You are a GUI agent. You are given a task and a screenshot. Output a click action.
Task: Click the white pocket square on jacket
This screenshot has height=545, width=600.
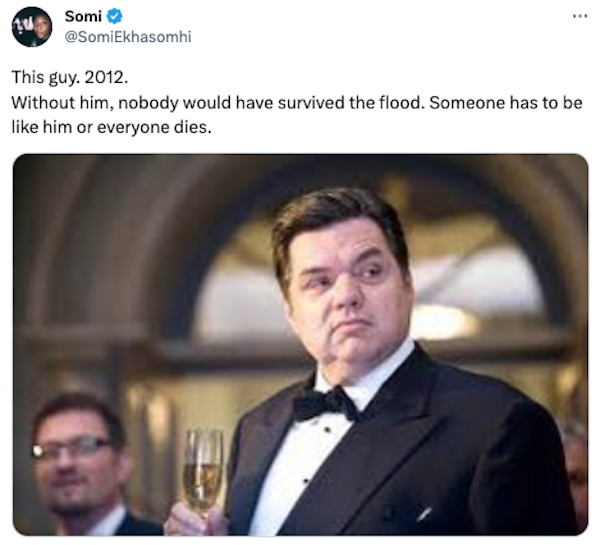coord(425,512)
